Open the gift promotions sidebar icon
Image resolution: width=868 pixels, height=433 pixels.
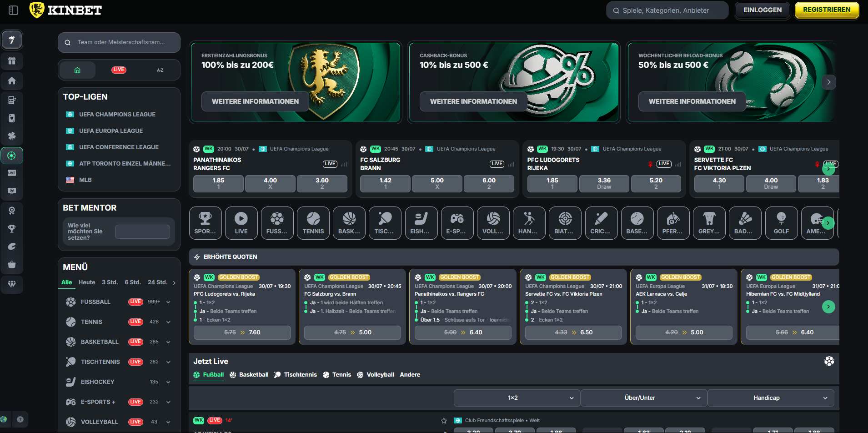(12, 60)
